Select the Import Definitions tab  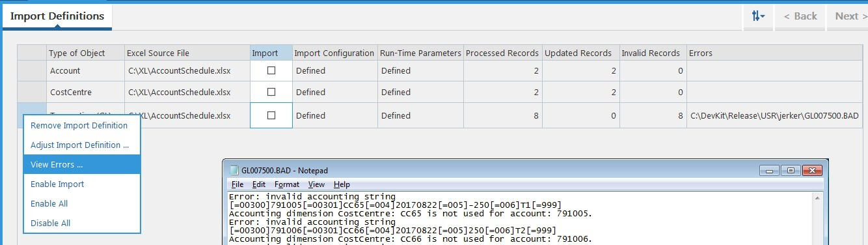57,16
